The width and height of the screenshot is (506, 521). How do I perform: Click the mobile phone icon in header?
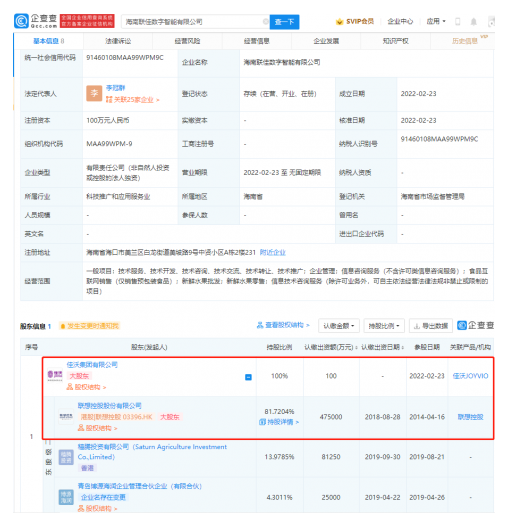(x=458, y=22)
